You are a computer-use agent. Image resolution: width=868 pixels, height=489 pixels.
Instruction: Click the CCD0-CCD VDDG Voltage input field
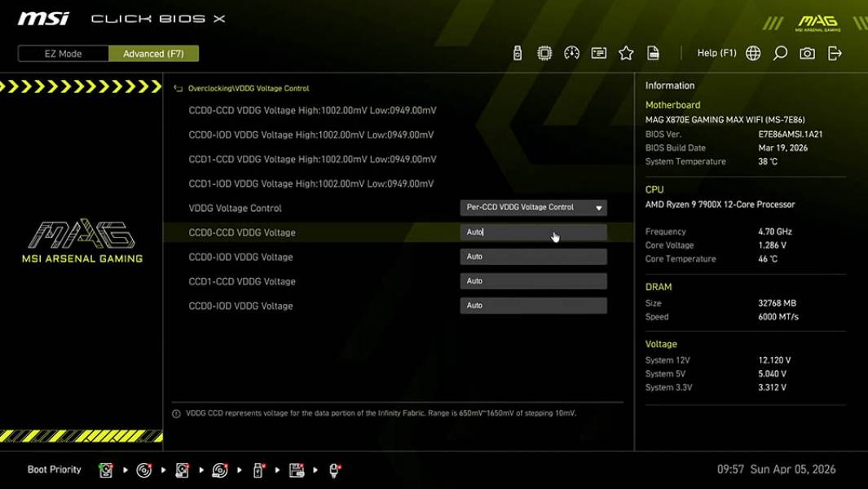tap(533, 232)
